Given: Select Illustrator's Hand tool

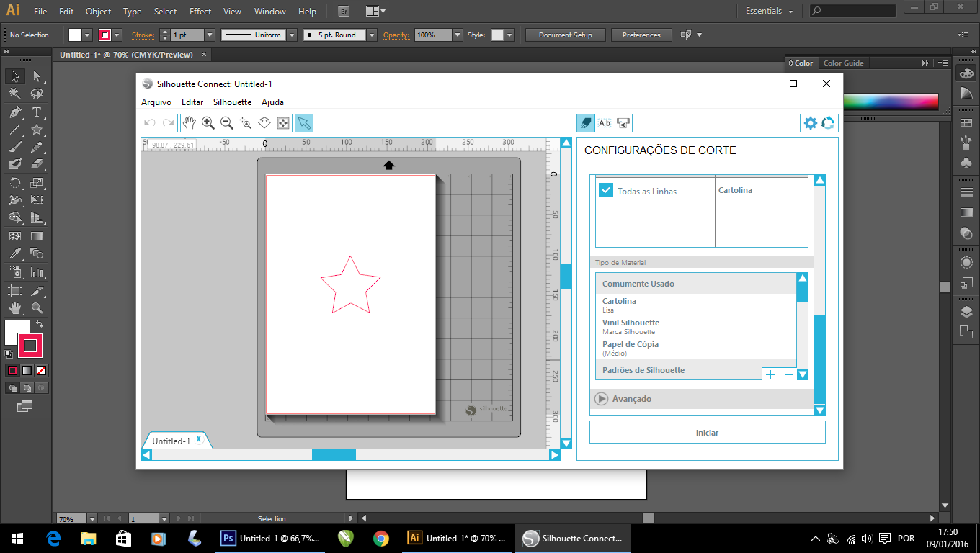Looking at the screenshot, I should (x=14, y=308).
